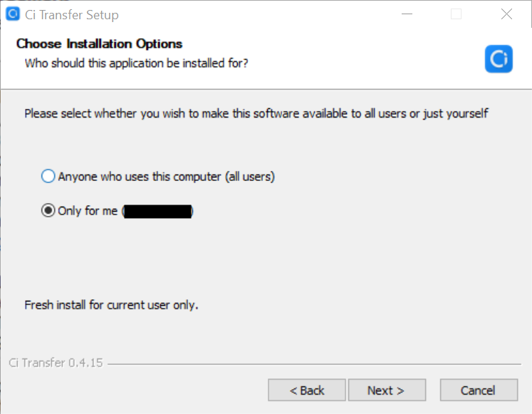This screenshot has height=414, width=532.
Task: Select the Only for me radio circle
Action: 48,210
